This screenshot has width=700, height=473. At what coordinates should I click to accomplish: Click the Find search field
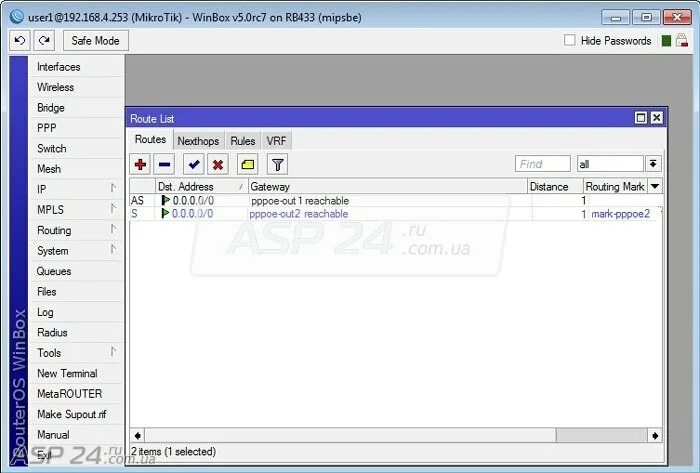coord(542,164)
